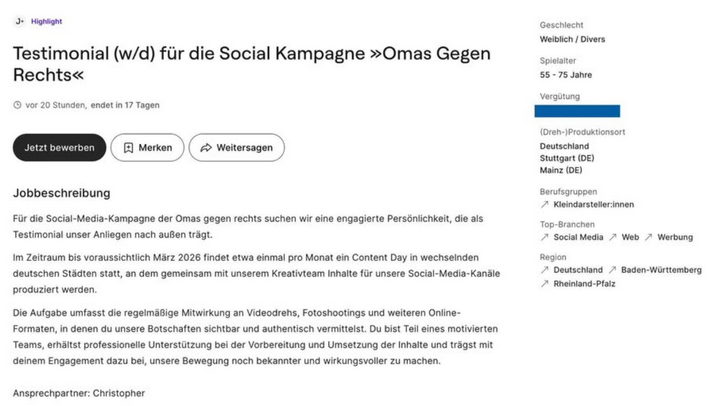This screenshot has width=724, height=406.
Task: Open the Baden-Württemberg region link
Action: coord(661,270)
